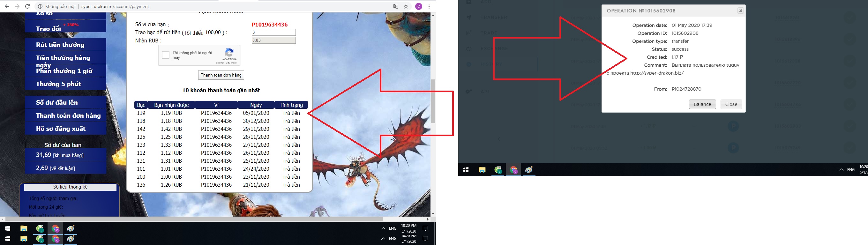
Task: Click the API gear icon in Payeer
Action: point(469,91)
